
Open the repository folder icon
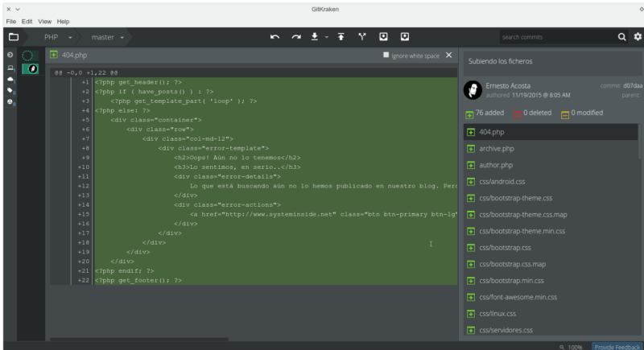(14, 37)
